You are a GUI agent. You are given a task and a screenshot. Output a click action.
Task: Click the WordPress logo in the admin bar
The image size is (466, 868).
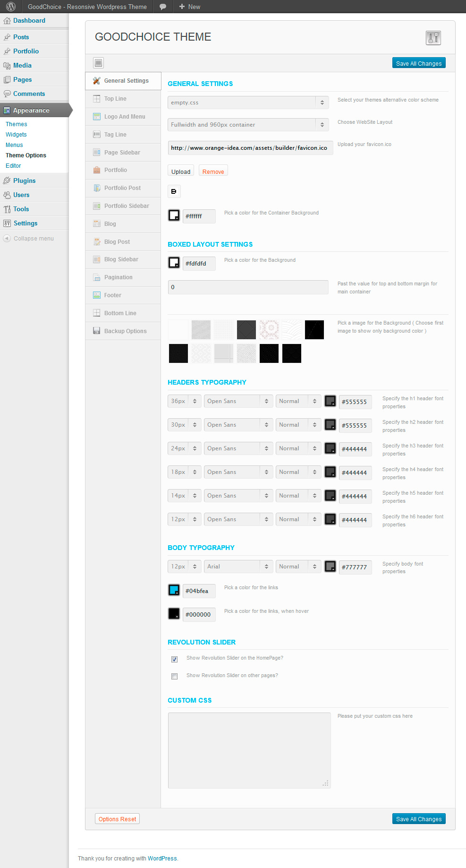click(11, 7)
